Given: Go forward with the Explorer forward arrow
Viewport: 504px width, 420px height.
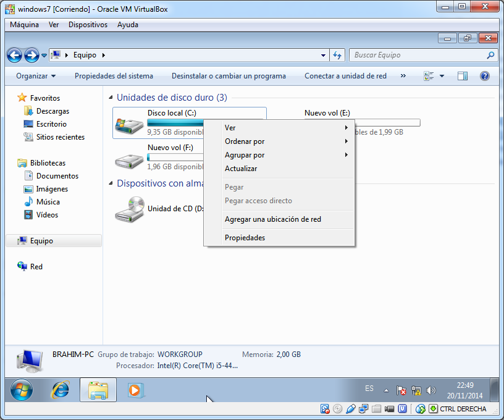Looking at the screenshot, I should (x=31, y=55).
